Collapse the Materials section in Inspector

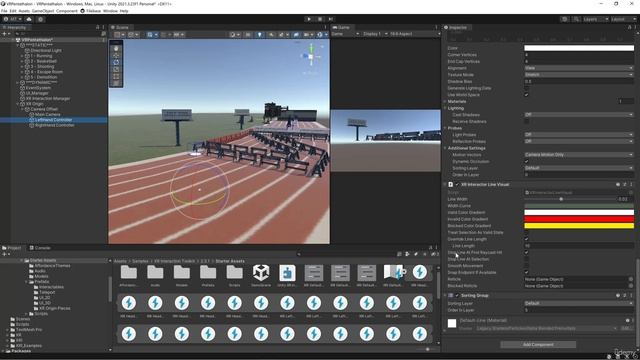445,101
